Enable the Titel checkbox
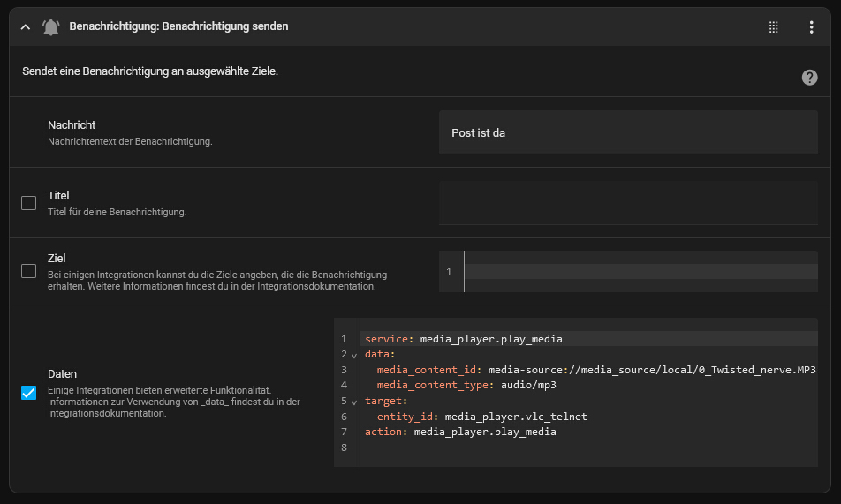 click(28, 203)
